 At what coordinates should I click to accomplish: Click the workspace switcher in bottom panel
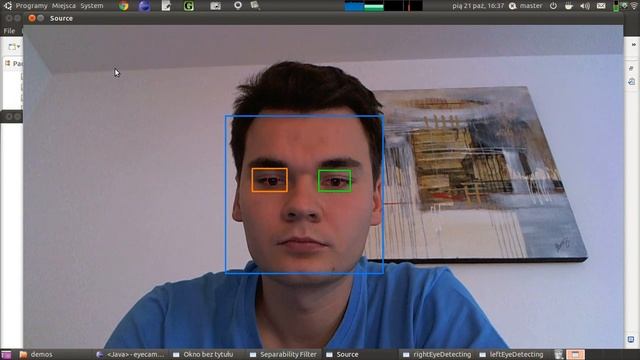pos(576,354)
